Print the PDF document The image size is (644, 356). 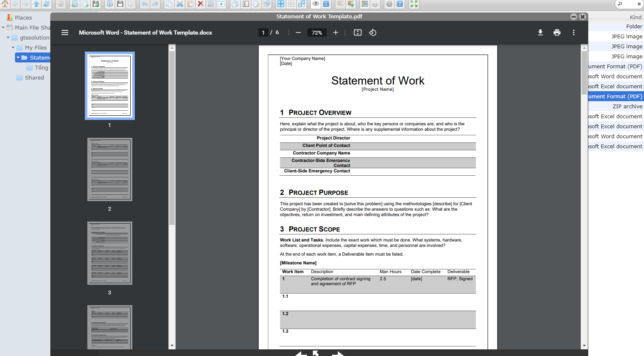click(557, 32)
